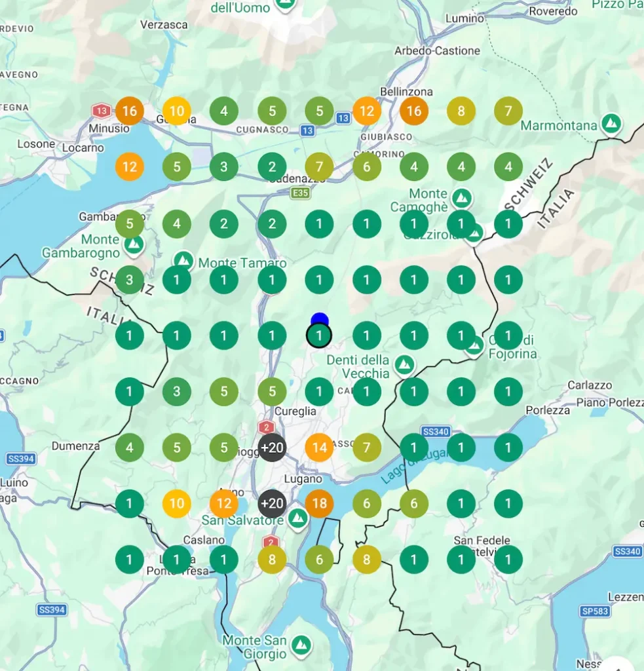Select the black-outlined marker under the blue dot
644x671 pixels.
(x=319, y=336)
